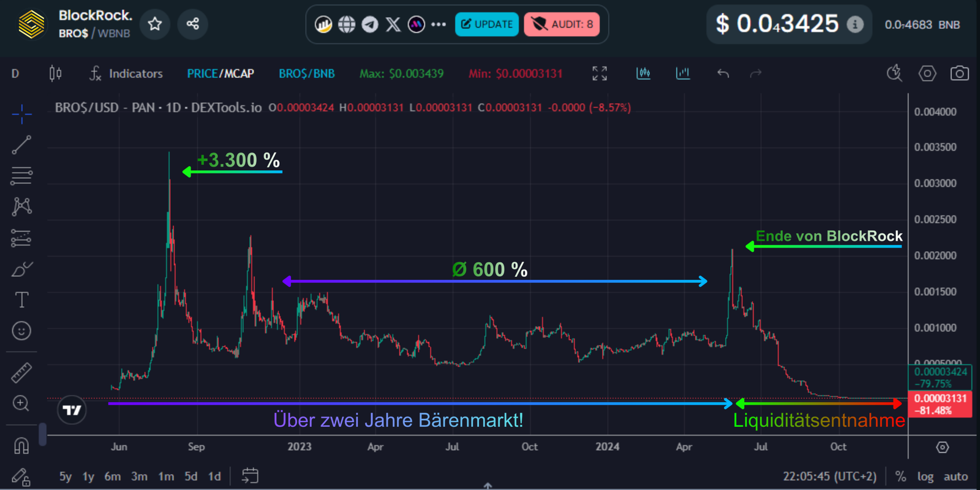Open the D timeframe interval dropdown

tap(15, 73)
